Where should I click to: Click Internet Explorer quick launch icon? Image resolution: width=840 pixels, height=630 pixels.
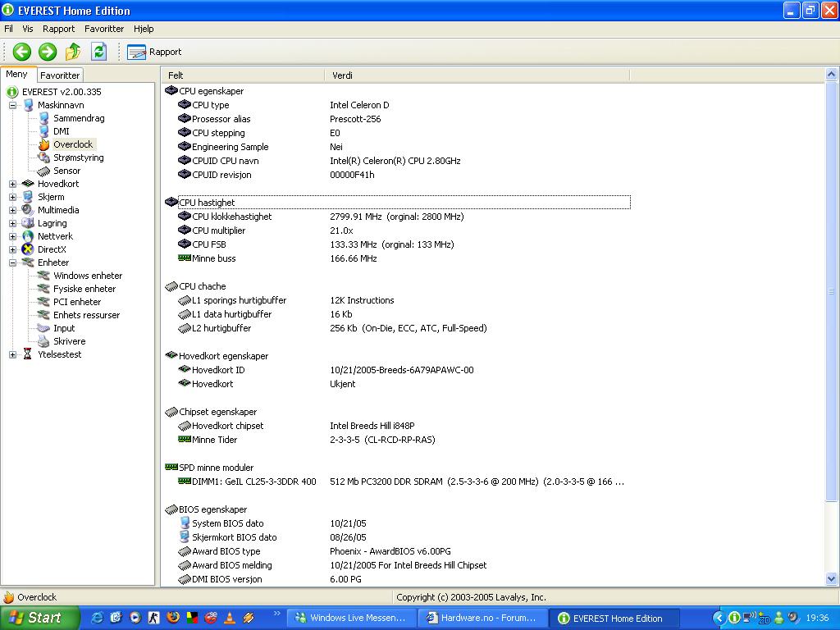(97, 618)
